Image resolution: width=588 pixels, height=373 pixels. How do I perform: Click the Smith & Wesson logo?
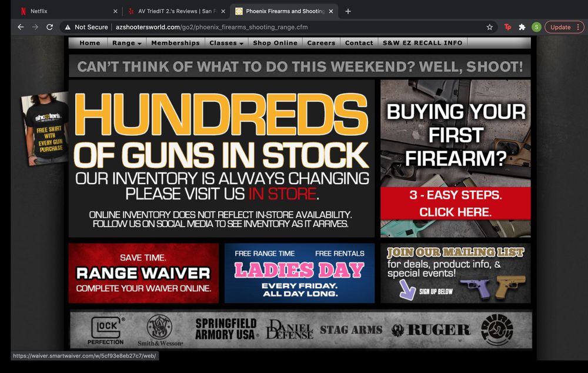click(x=160, y=331)
